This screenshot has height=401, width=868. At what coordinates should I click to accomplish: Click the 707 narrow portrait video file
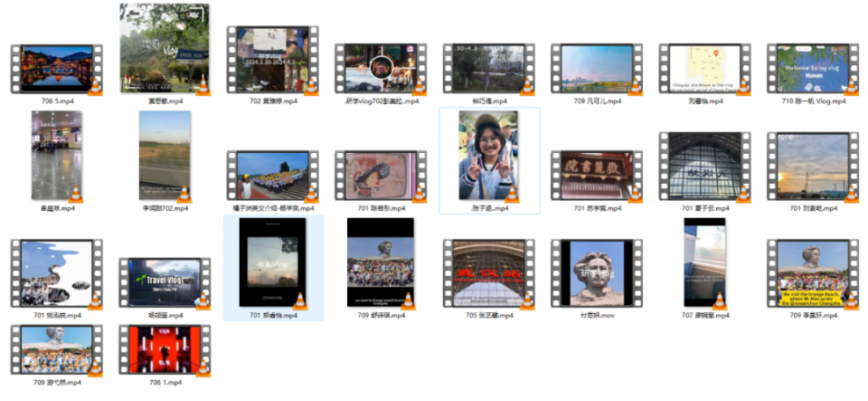(x=704, y=263)
